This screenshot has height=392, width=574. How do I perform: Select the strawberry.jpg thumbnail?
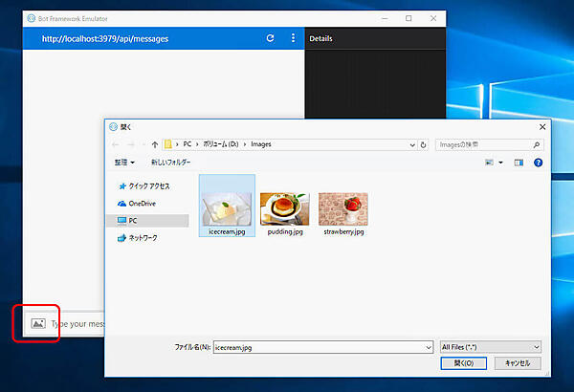pyautogui.click(x=342, y=208)
